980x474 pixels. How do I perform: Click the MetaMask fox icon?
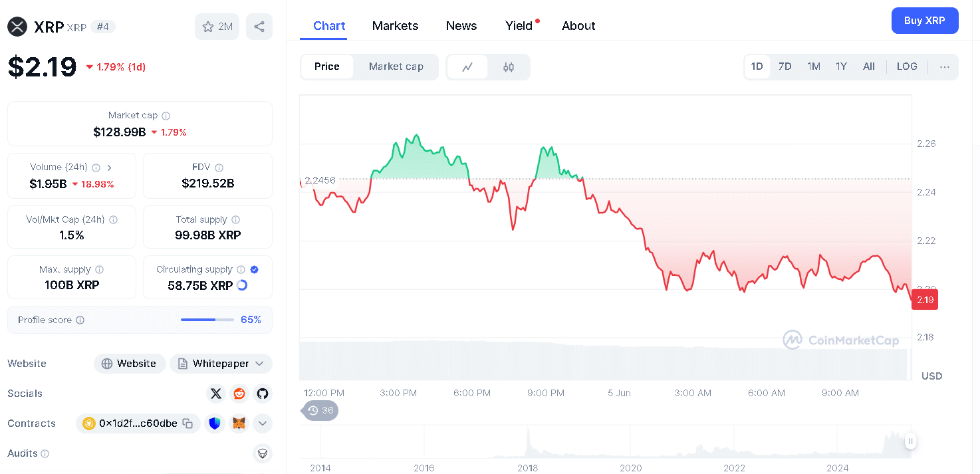coord(239,423)
